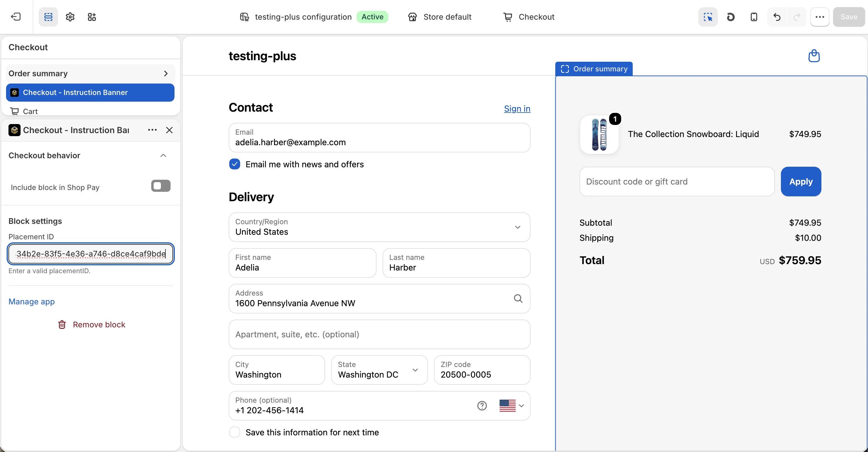
Task: Click the undo arrow icon
Action: (777, 17)
